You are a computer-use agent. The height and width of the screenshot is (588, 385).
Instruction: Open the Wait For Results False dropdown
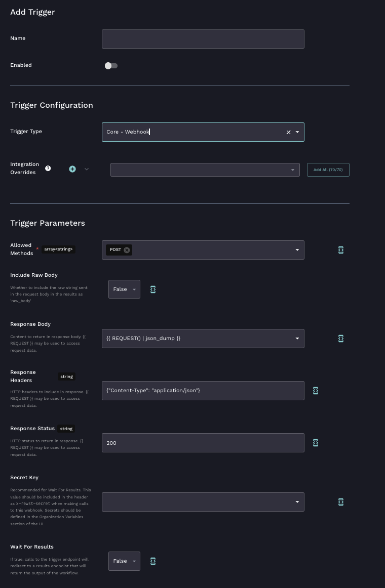point(124,561)
